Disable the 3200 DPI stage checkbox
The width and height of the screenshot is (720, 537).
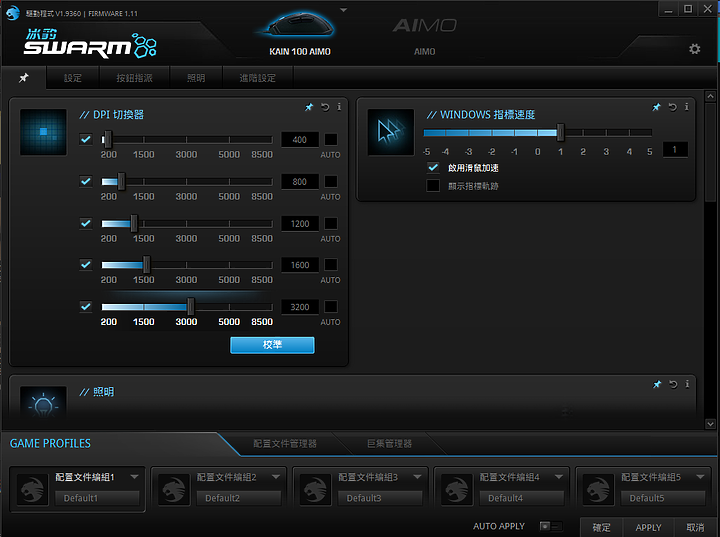coord(86,306)
